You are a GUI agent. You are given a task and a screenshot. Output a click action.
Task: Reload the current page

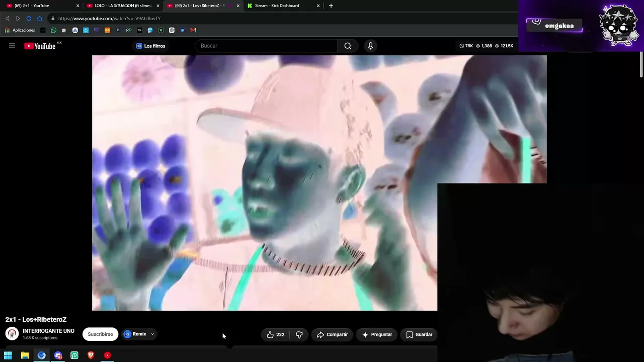(x=29, y=19)
